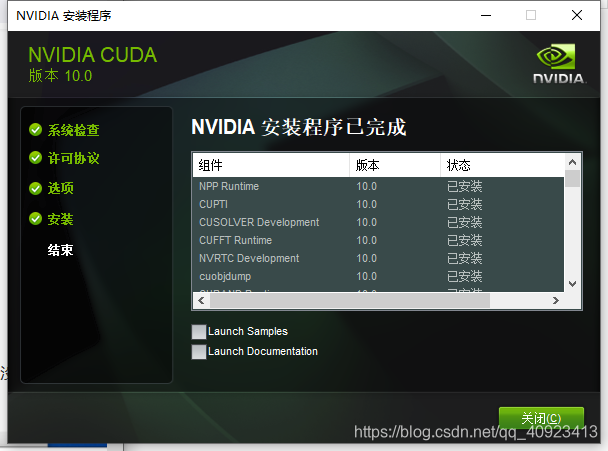Select the CUFFT Runtime row
608x451 pixels.
click(x=378, y=240)
